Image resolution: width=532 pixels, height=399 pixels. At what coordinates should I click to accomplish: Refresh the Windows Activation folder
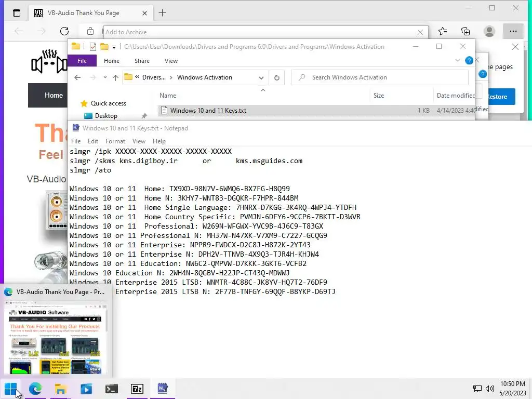(x=277, y=77)
